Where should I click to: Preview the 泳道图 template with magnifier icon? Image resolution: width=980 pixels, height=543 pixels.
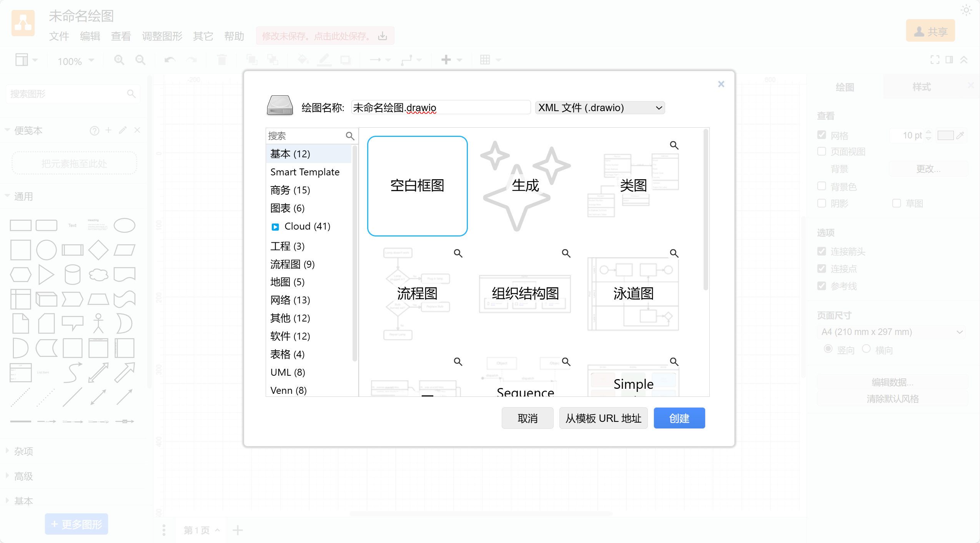[x=674, y=253]
